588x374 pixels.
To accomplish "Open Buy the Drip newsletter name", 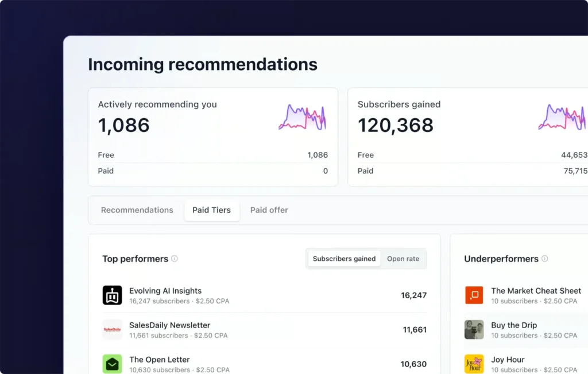I will [x=514, y=325].
